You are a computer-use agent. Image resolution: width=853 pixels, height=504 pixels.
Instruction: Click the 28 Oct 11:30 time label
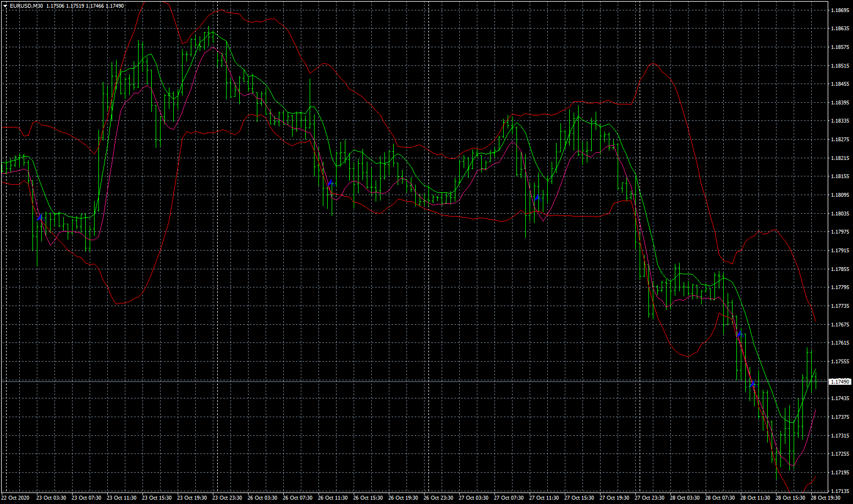(x=755, y=498)
